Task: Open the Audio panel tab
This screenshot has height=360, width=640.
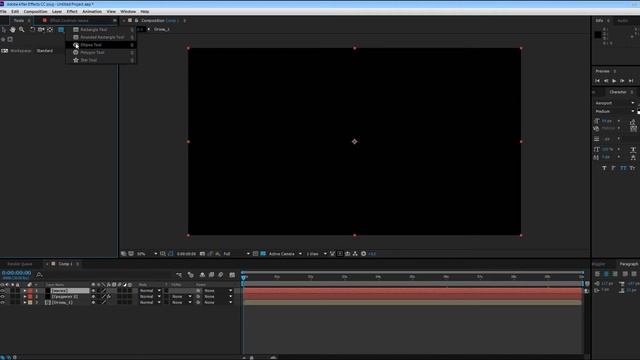Action: coord(622,20)
